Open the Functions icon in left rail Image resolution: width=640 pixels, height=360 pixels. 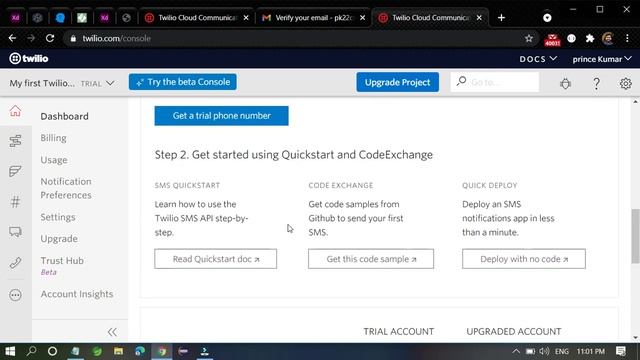(x=16, y=171)
